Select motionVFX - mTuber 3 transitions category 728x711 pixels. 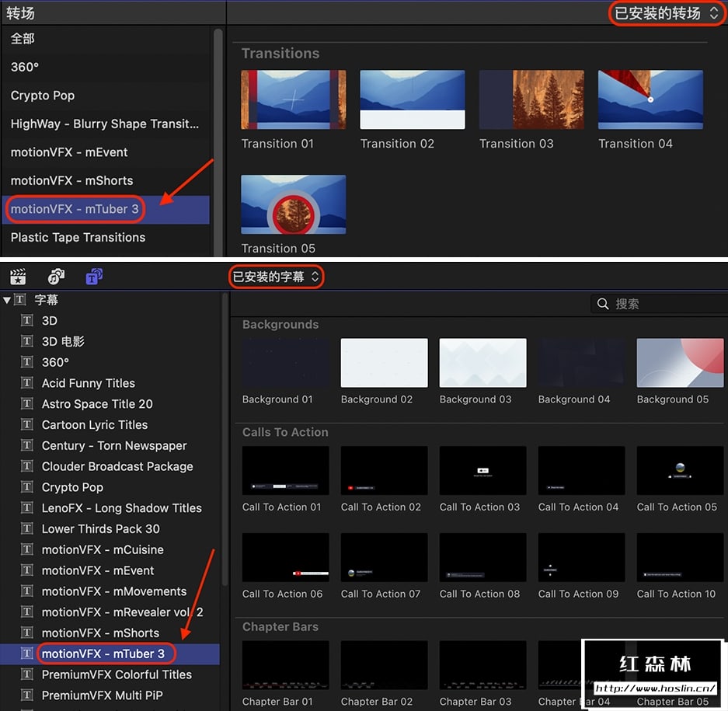[106, 209]
